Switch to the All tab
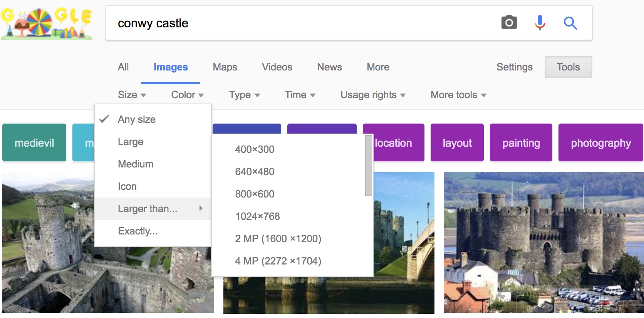This screenshot has height=318, width=644. [x=123, y=67]
